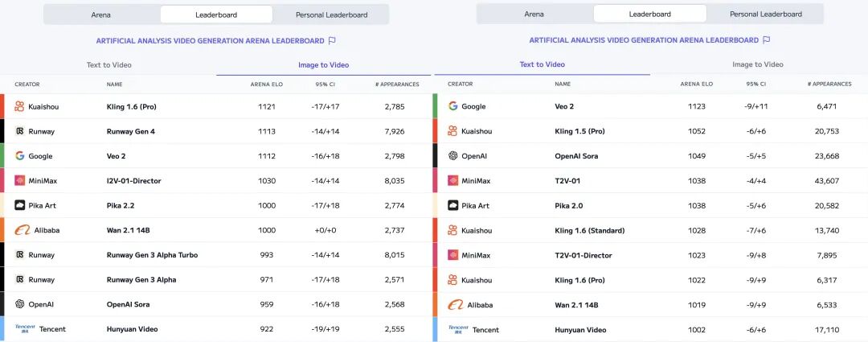Click left table Creator column header
Viewport: 868px width, 342px height.
[x=27, y=84]
